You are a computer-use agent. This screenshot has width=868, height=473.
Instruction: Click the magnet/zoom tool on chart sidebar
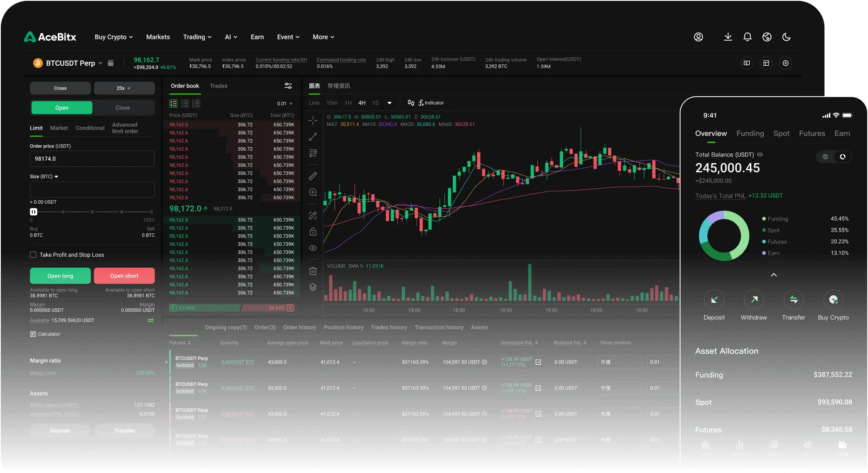[x=313, y=192]
